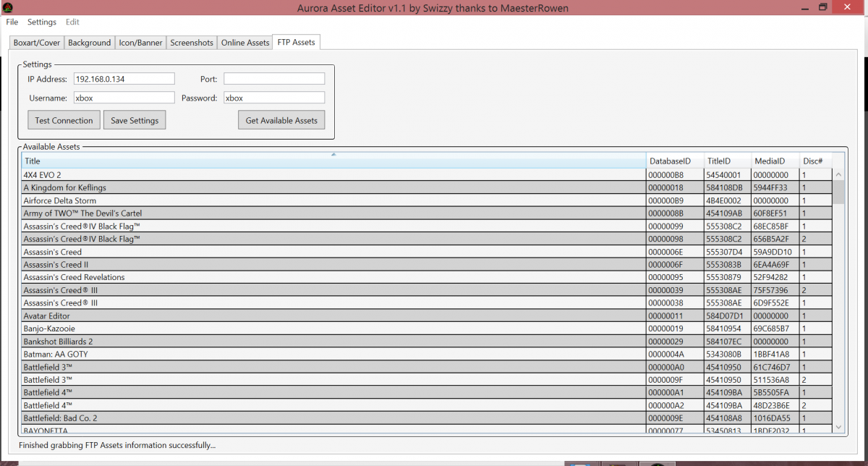Select the Banjo-Kazooie row
Viewport: 868px width, 466px height.
(x=427, y=329)
